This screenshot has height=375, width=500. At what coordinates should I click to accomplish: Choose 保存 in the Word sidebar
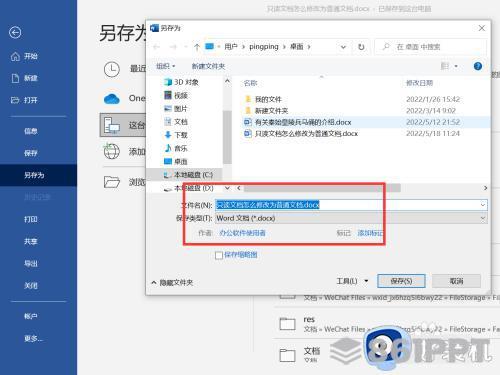[31, 153]
